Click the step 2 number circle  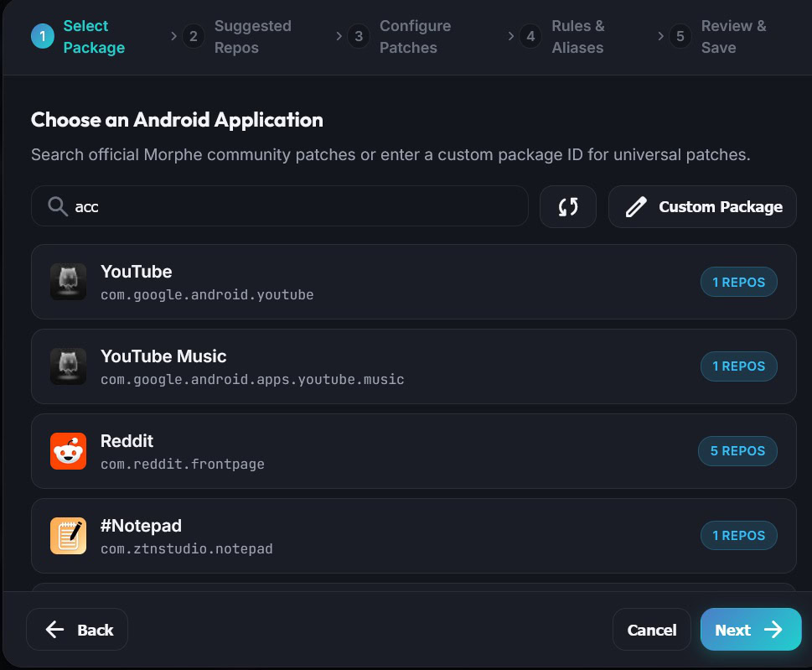click(x=194, y=36)
